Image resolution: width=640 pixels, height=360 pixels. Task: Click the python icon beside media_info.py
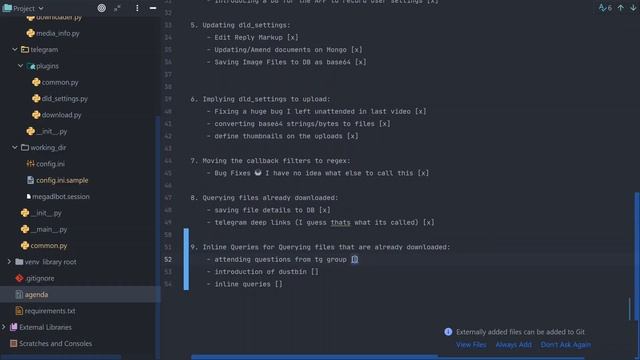(31, 33)
